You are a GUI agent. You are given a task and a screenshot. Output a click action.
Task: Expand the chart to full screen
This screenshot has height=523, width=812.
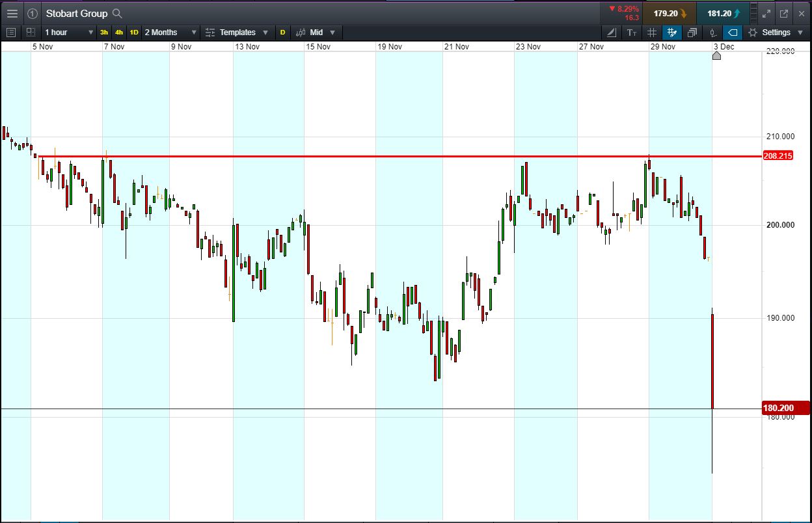766,13
